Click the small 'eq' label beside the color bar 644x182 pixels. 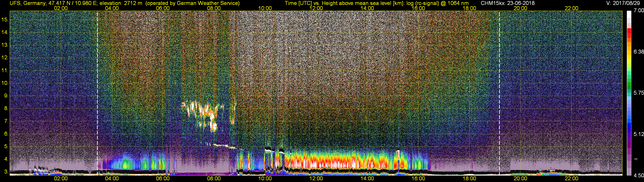click(x=636, y=159)
